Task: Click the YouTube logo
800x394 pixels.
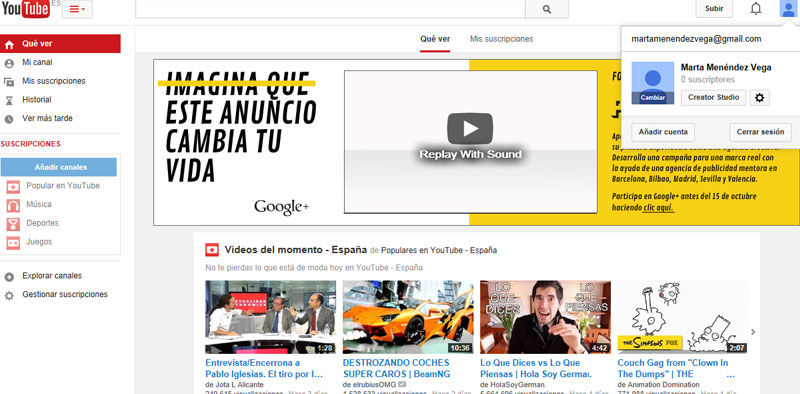Action: click(x=26, y=9)
